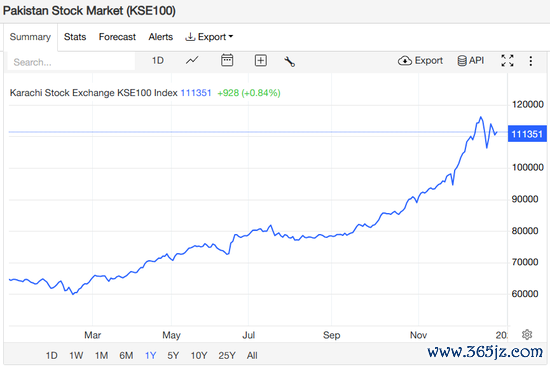
Task: Click the Sep x-axis label
Action: pos(331,335)
